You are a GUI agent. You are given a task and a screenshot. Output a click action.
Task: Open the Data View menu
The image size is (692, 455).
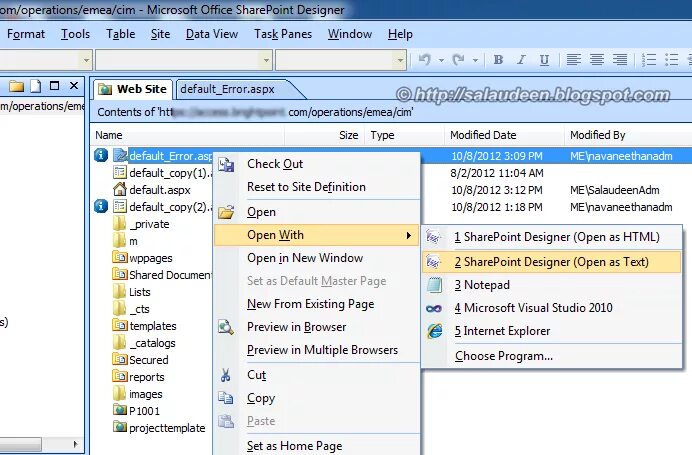[212, 34]
